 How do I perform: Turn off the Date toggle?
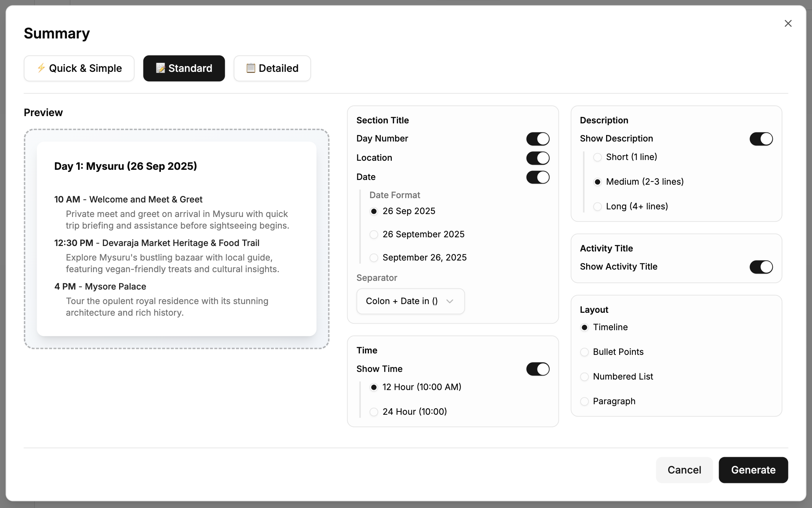[537, 177]
